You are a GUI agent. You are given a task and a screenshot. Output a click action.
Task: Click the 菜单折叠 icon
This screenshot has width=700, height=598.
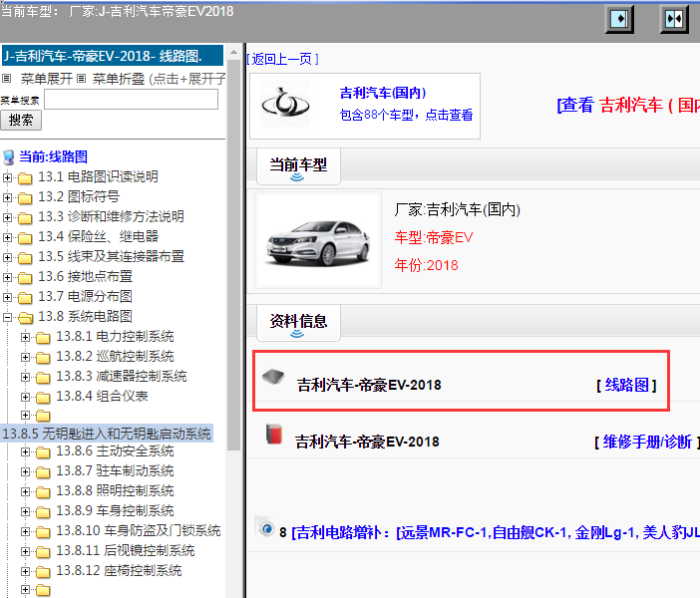tap(81, 79)
